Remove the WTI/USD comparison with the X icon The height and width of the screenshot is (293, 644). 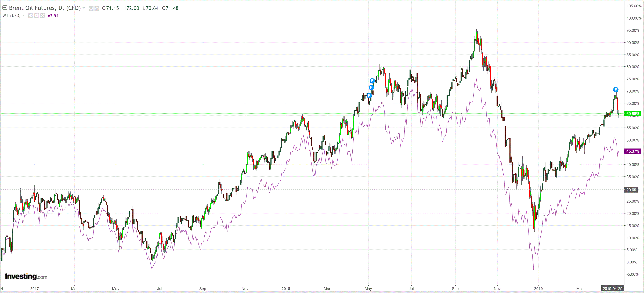tap(43, 16)
